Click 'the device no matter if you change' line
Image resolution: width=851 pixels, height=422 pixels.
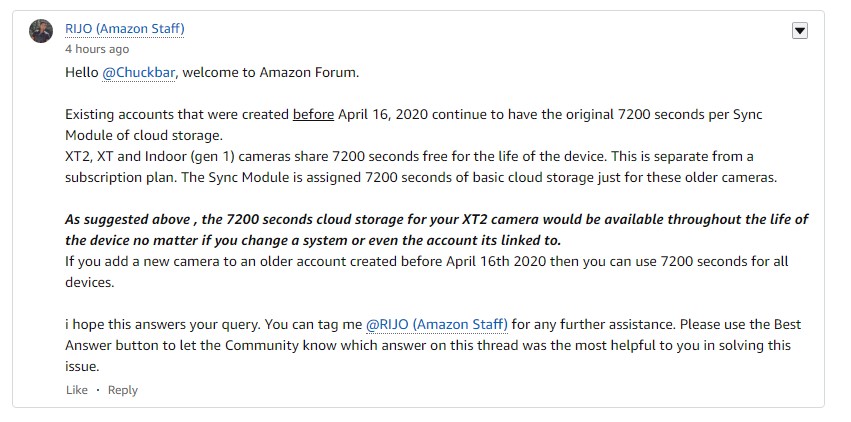coord(313,240)
